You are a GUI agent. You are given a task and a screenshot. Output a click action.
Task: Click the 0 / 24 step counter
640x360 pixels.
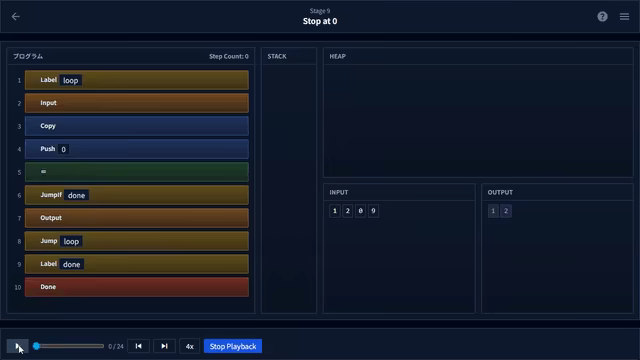pos(116,346)
